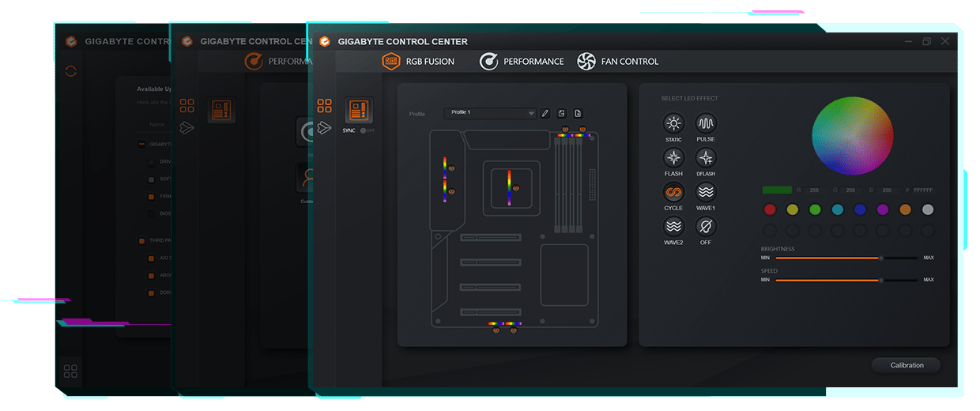Click the pencil icon to rename the profile
The width and height of the screenshot is (980, 411).
(x=545, y=113)
